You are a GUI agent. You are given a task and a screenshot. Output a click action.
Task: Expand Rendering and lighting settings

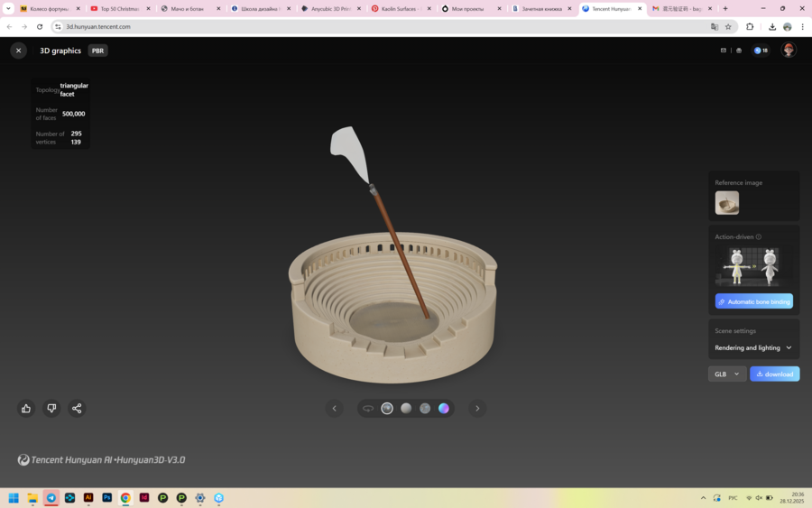pos(753,347)
